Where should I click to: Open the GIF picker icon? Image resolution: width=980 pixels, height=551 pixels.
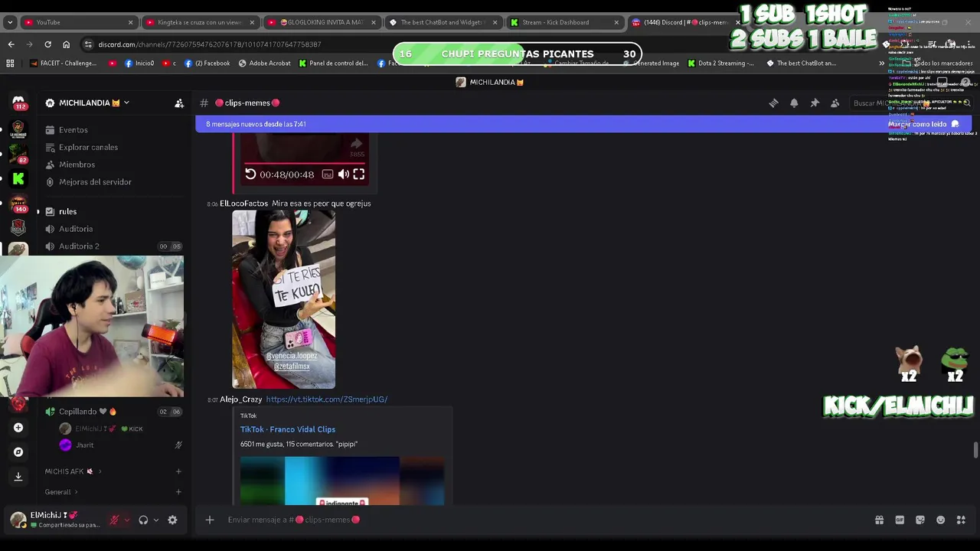(900, 520)
